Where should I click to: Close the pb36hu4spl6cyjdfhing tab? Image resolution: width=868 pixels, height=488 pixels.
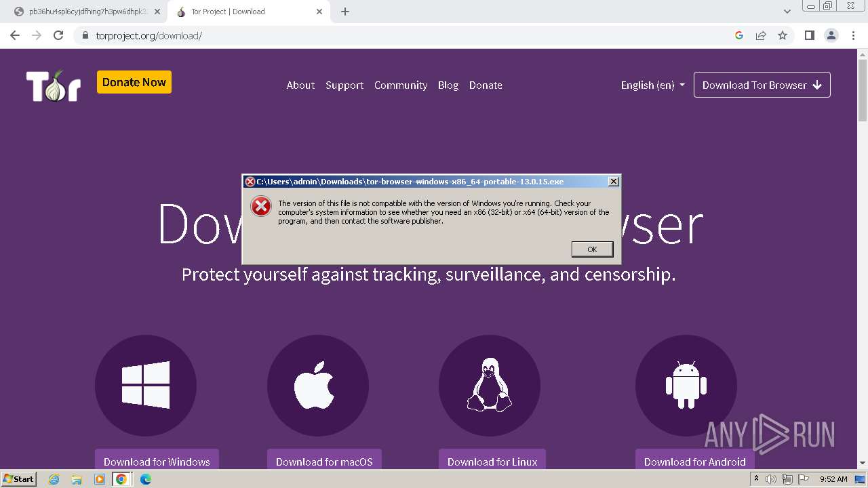[157, 12]
